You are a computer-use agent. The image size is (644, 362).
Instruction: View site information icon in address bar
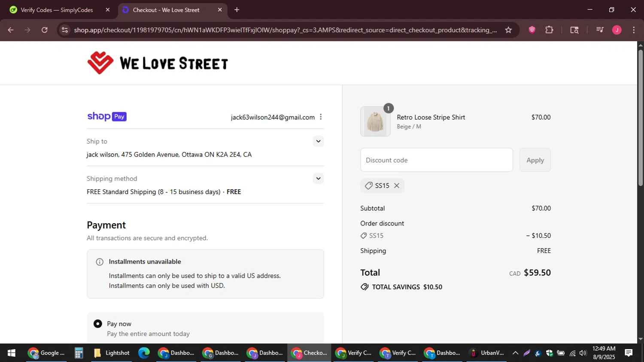(65, 30)
